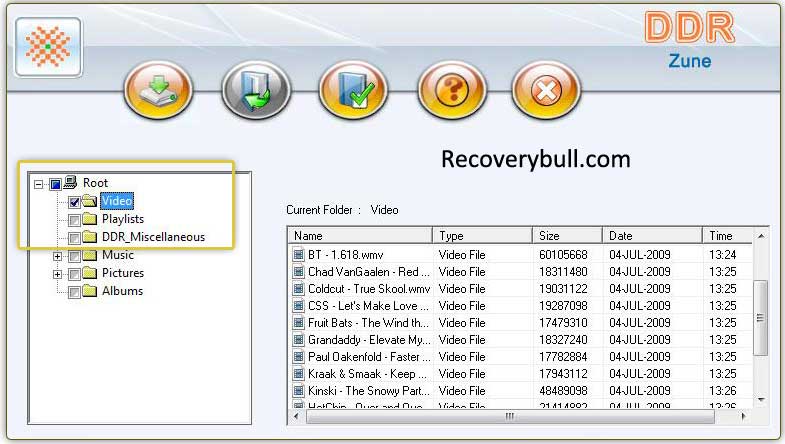Click the file list scroll up arrow
The height and width of the screenshot is (444, 785).
(761, 236)
